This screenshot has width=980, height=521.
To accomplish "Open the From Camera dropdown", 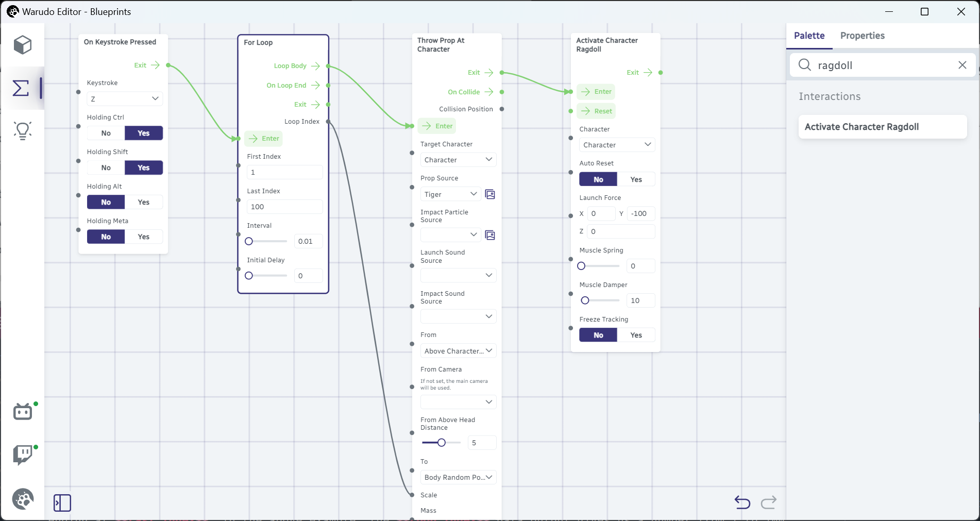I will [x=459, y=402].
